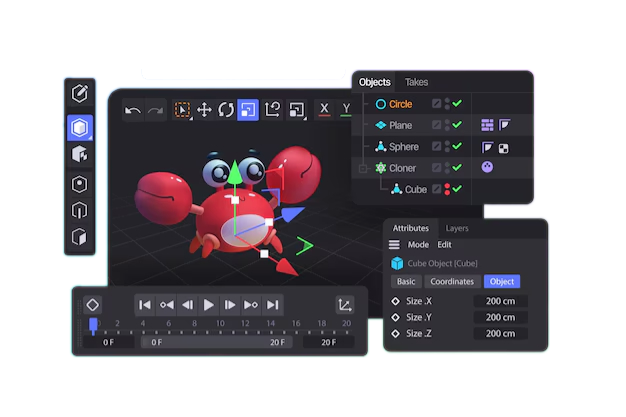This screenshot has width=626, height=417.
Task: Open the Edit menu in Attributes
Action: (444, 244)
